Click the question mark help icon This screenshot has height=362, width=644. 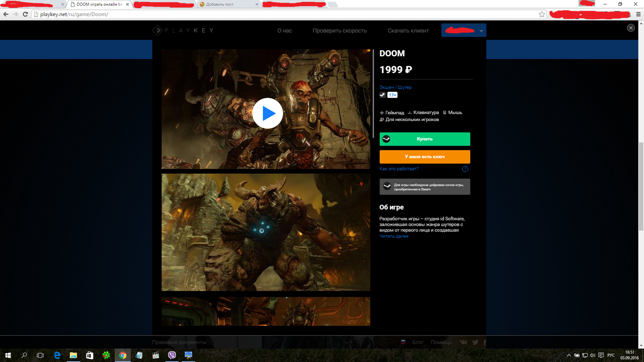tap(465, 169)
